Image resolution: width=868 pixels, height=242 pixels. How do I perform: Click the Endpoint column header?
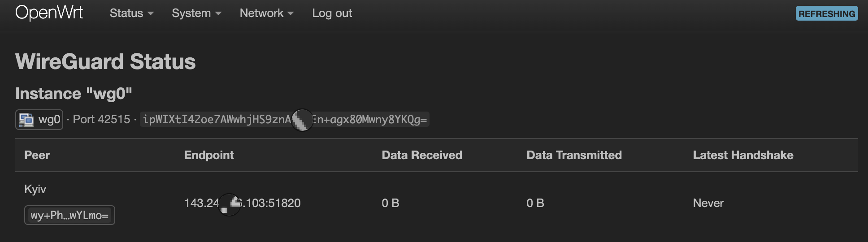tap(209, 155)
